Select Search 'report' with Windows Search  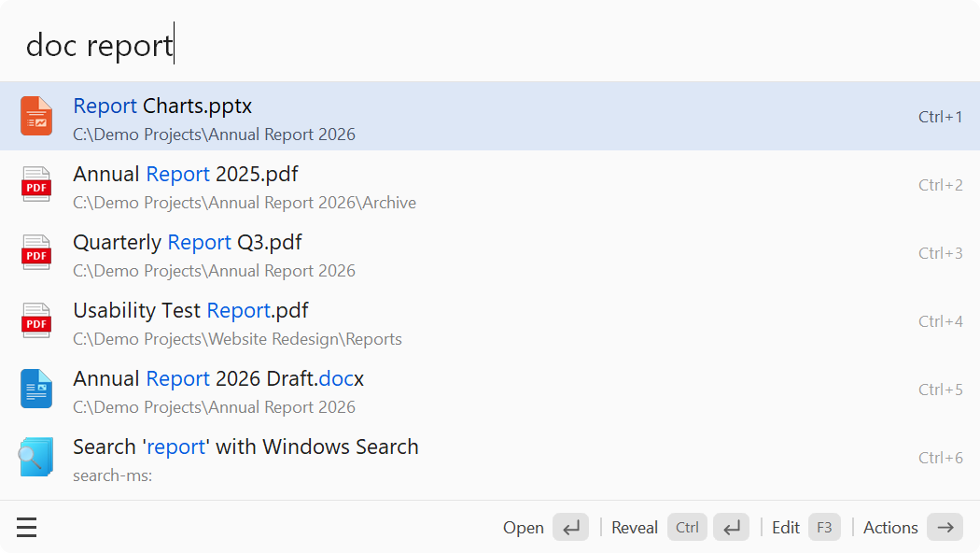[x=490, y=458]
